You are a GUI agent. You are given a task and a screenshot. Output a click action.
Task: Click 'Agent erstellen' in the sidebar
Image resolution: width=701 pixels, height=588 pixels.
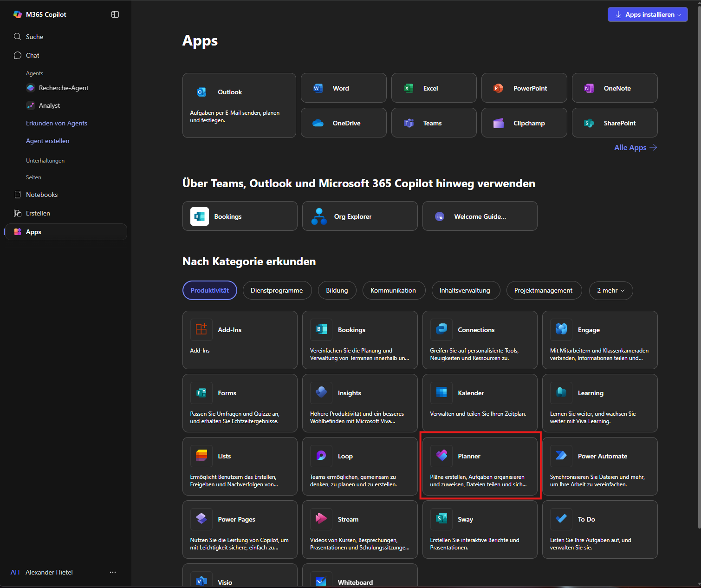click(47, 141)
